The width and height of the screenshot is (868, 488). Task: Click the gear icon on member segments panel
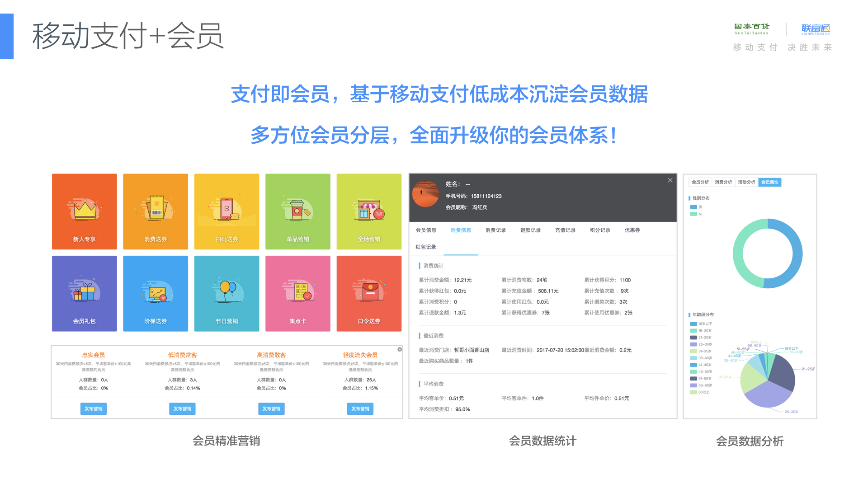400,349
